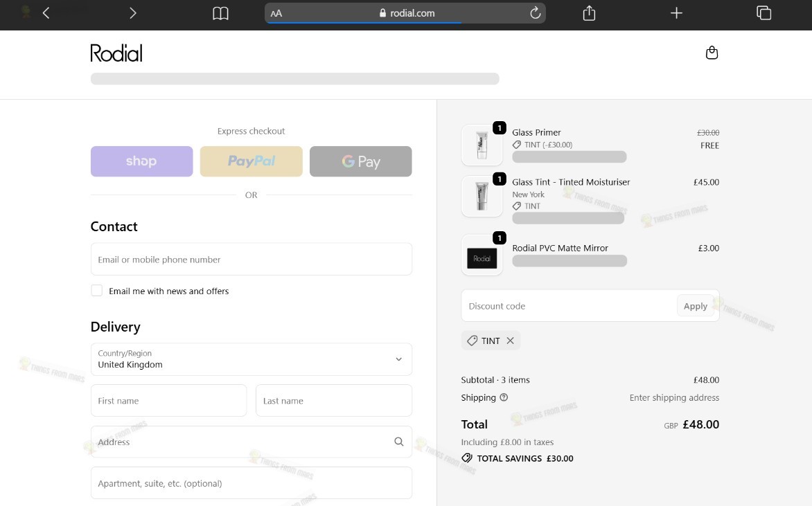Click the Rodial PVC Matte Mirror thumbnail

pos(482,255)
